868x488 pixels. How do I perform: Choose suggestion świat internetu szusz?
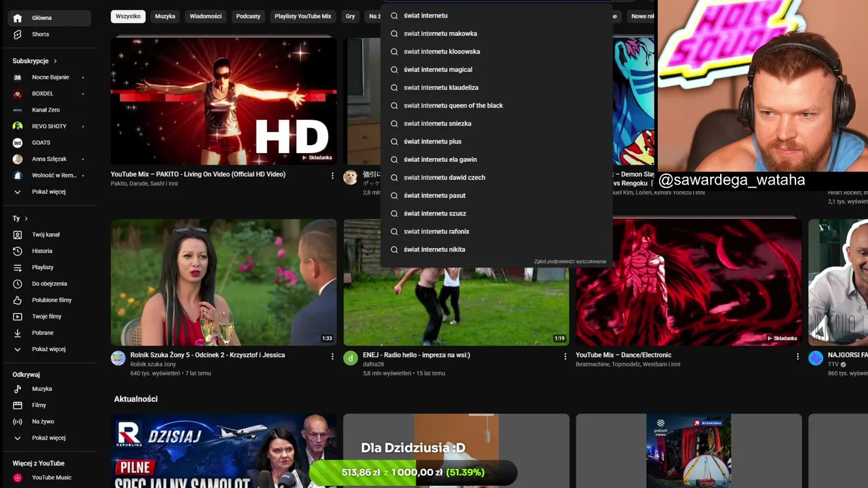[x=496, y=213]
